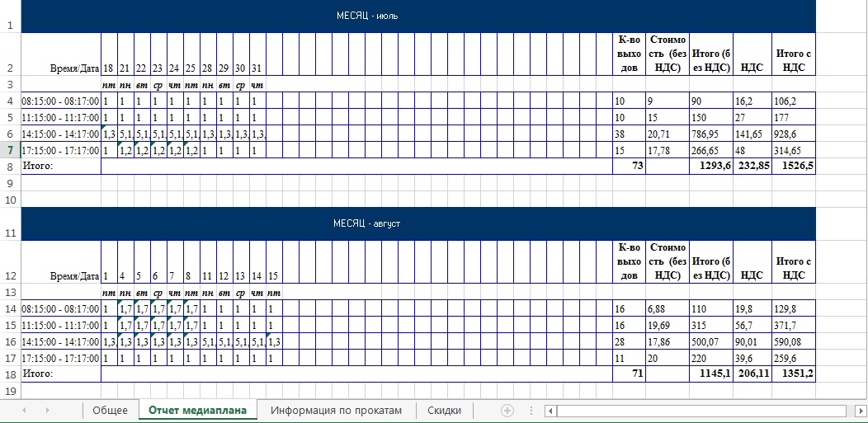This screenshot has height=423, width=868.
Task: Click July Итого: label in row 8
Action: point(61,167)
